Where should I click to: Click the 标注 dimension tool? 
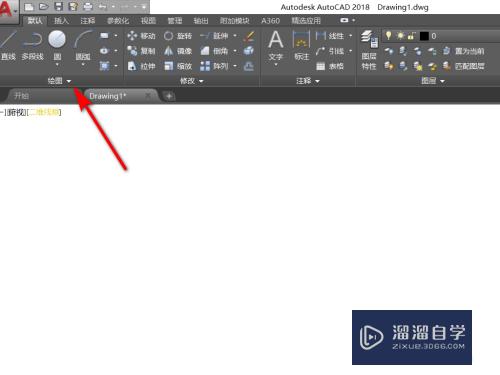click(x=302, y=46)
